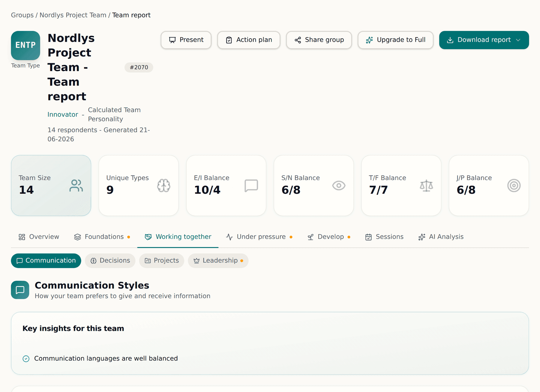Click the Unique Types card

pyautogui.click(x=139, y=185)
